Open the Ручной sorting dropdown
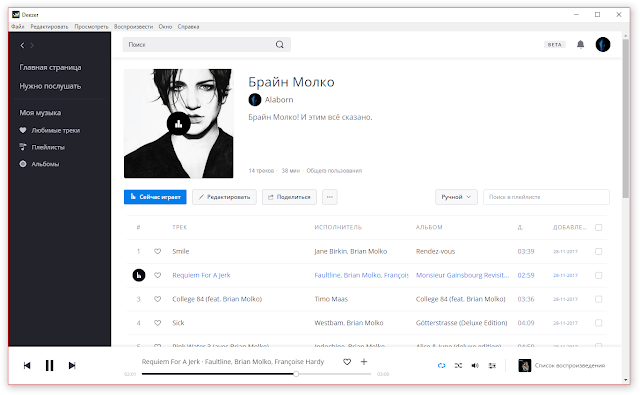640x395 pixels. point(456,197)
